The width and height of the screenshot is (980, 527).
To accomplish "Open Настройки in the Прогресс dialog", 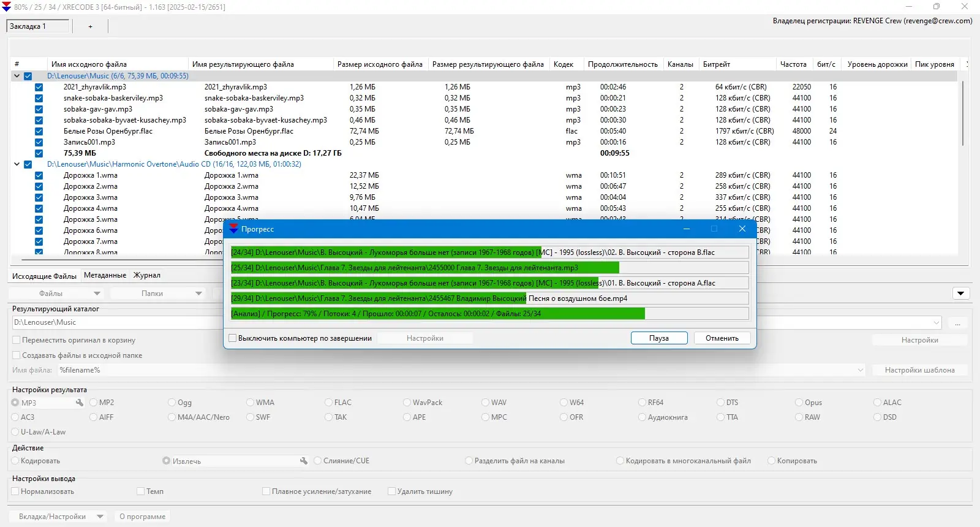I will (x=425, y=338).
